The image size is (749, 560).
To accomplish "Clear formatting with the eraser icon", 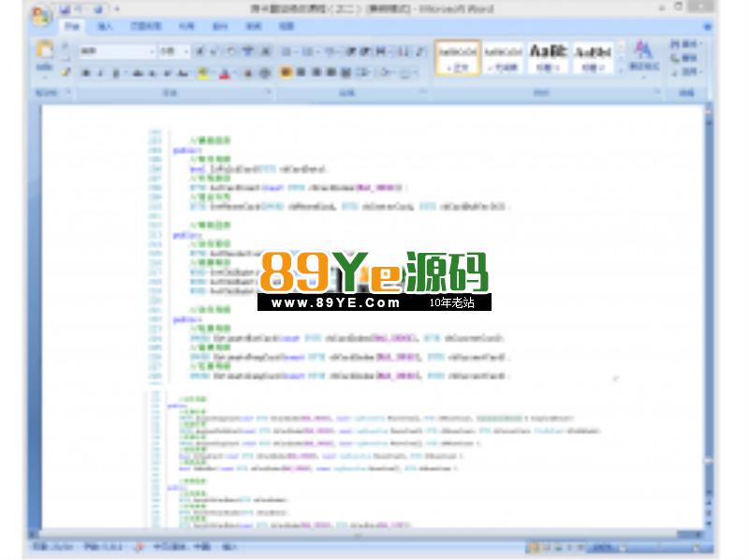I will pyautogui.click(x=231, y=52).
